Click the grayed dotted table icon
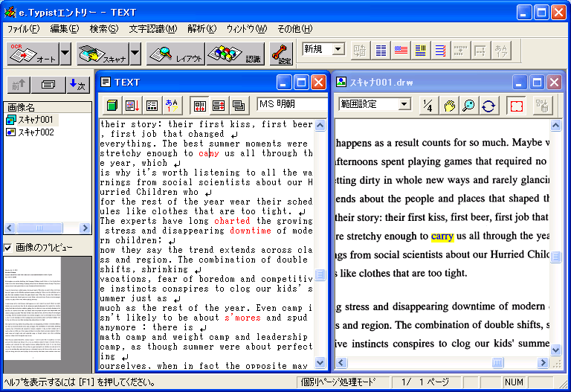571x392 pixels. pos(460,51)
